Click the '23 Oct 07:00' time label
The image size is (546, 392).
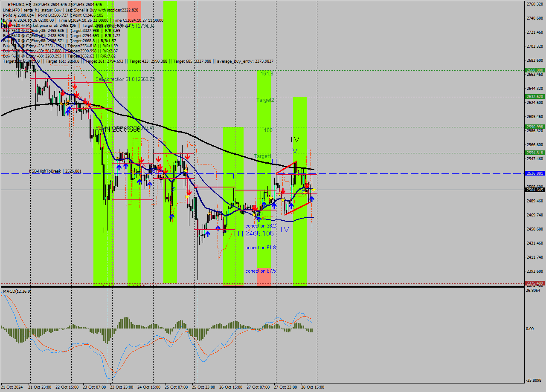click(94, 387)
